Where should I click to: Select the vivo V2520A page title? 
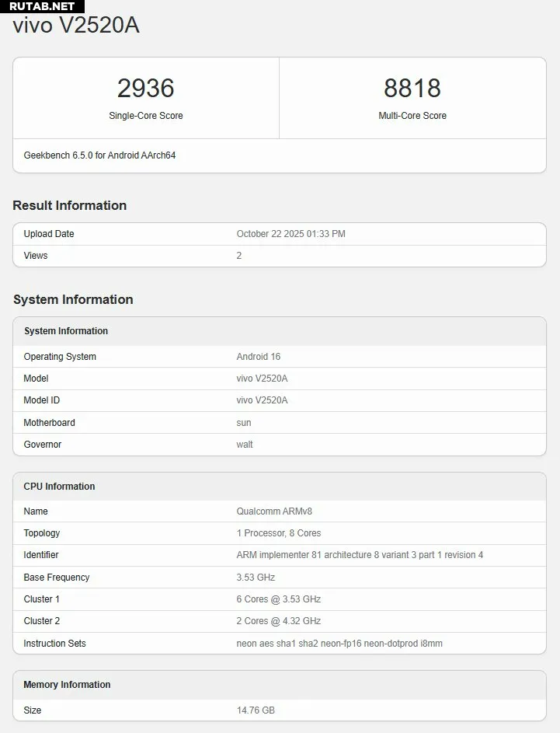(76, 26)
